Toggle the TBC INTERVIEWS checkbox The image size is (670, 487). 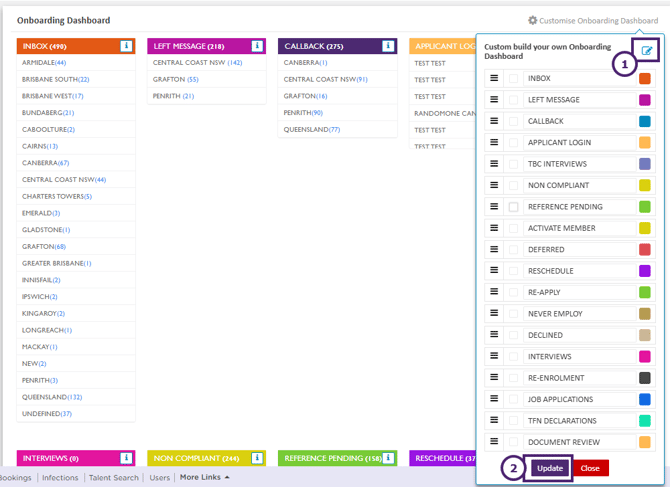point(514,164)
